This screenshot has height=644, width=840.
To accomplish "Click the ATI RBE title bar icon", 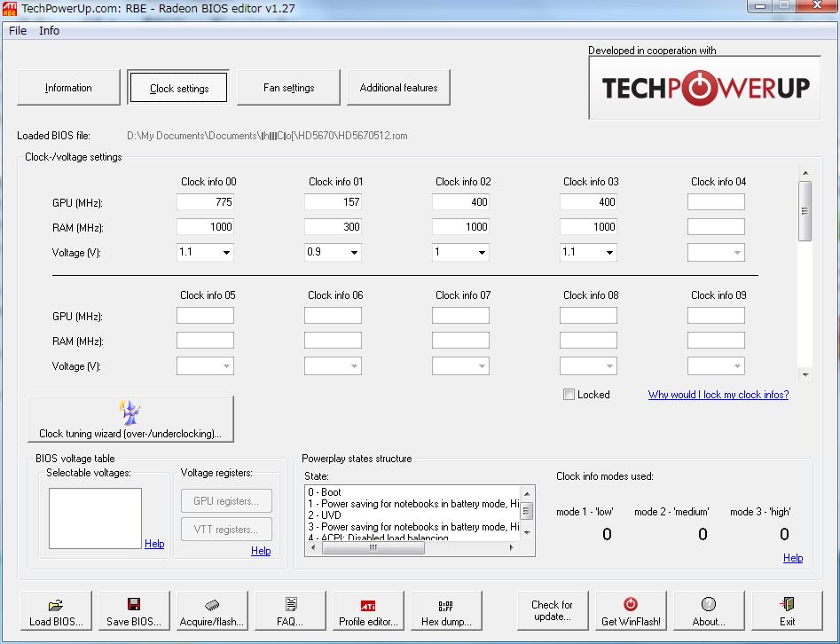I will click(x=10, y=8).
